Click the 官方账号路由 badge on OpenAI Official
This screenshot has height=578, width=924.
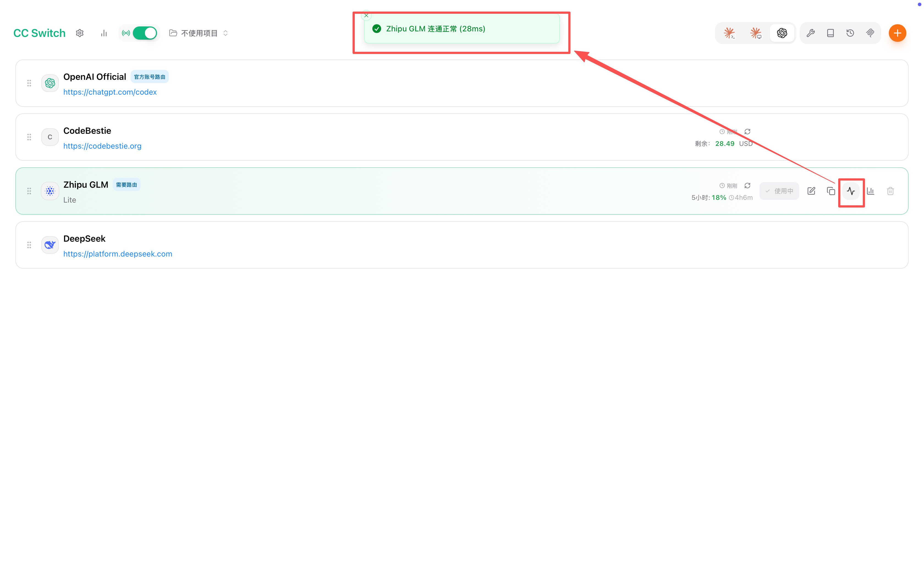coord(150,77)
